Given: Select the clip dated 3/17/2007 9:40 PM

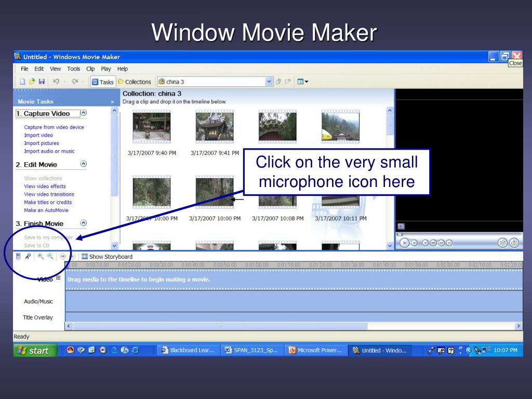Looking at the screenshot, I should coord(152,127).
